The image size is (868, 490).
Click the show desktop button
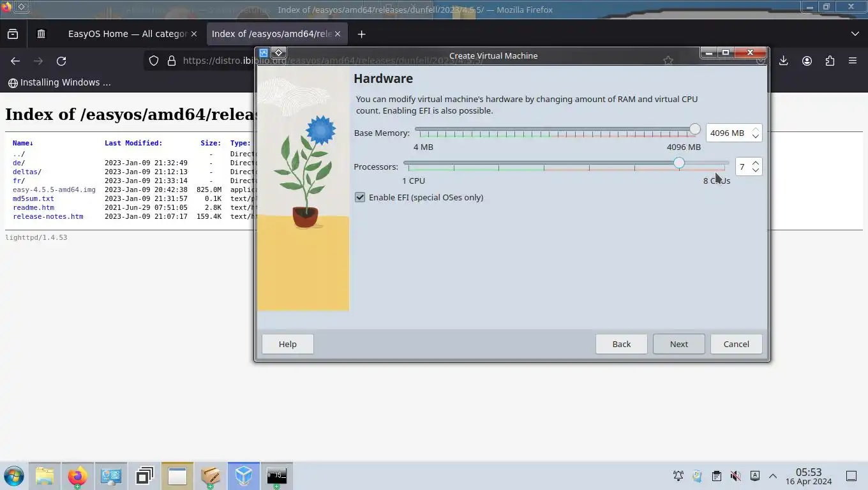(851, 476)
